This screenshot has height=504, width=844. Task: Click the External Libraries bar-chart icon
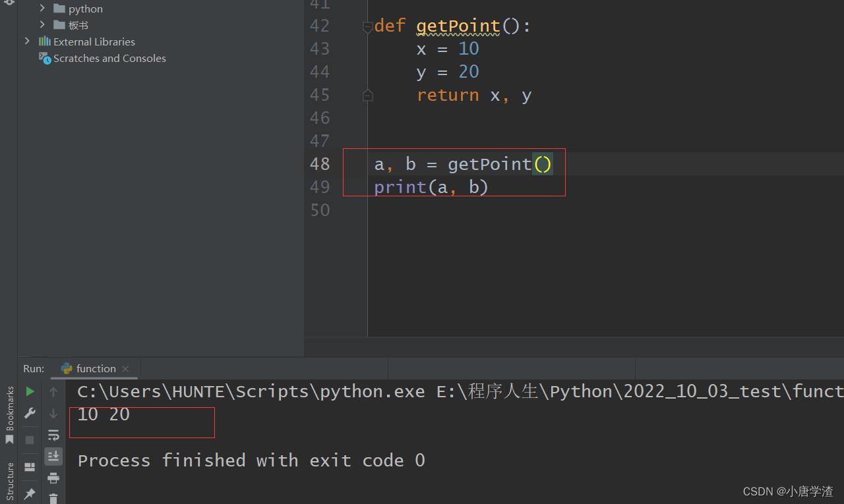[44, 41]
